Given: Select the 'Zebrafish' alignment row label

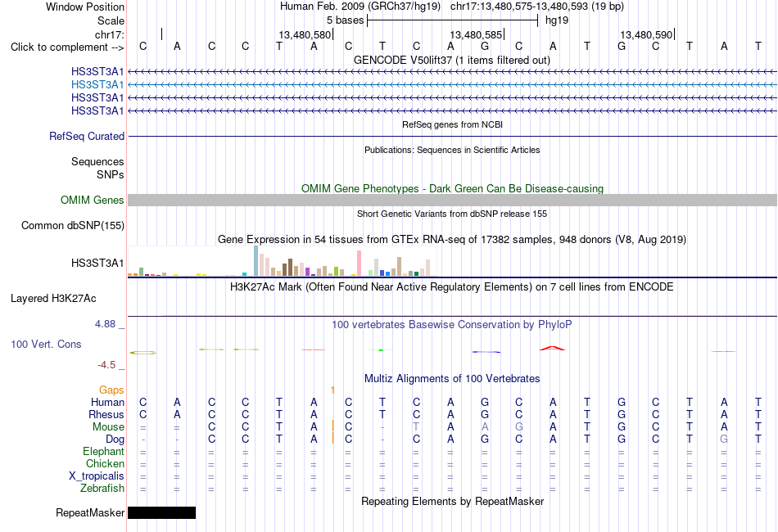Looking at the screenshot, I should pyautogui.click(x=102, y=489).
